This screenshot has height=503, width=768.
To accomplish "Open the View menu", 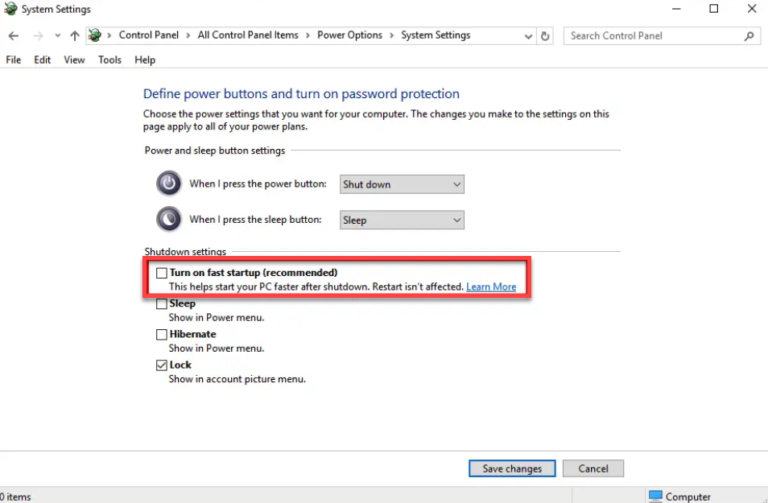I will tap(74, 60).
